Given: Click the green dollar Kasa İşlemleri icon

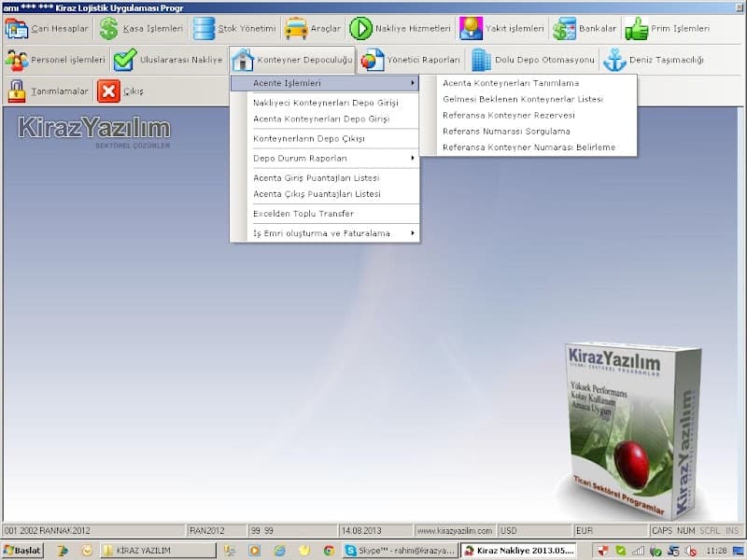Looking at the screenshot, I should coord(108,29).
